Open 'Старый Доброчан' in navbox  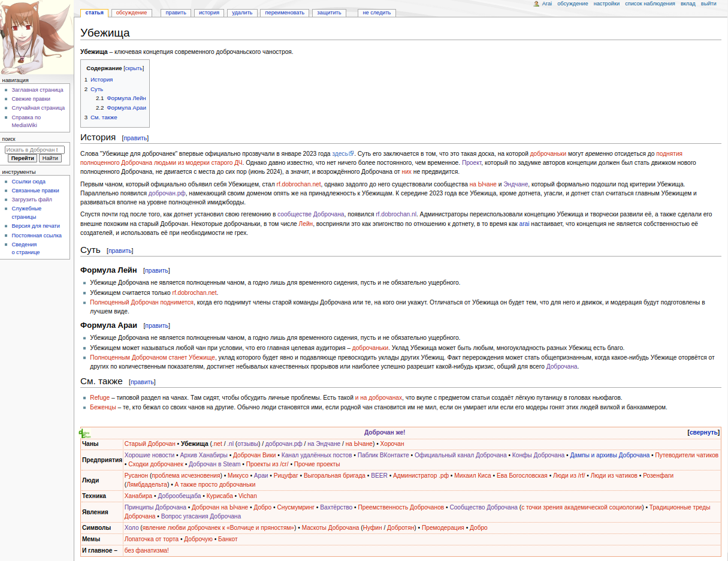pos(150,444)
